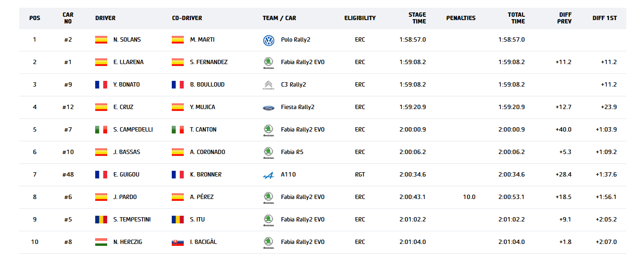Screen dimensions: 644x254
Task: Select driver name J. Pardo
Action: [124, 197]
